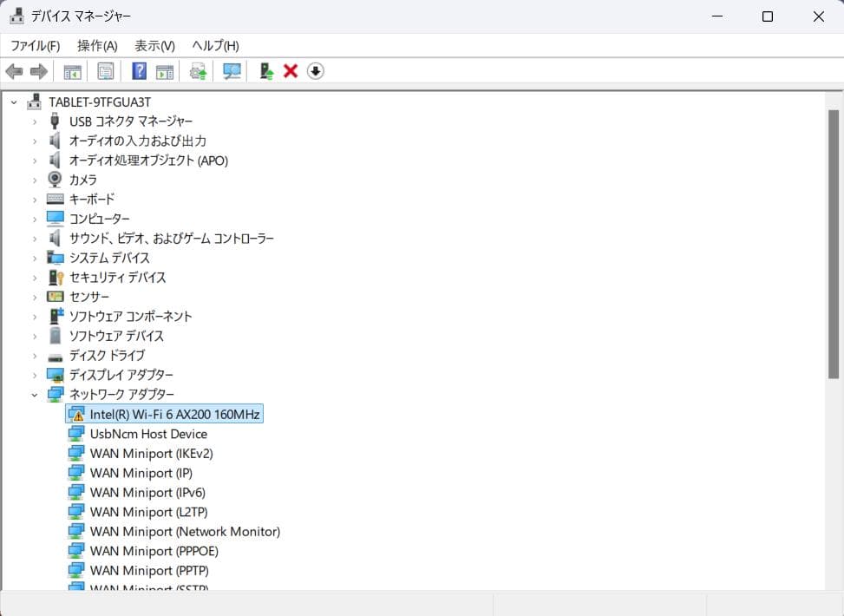Collapse the TABLET-9TFGUA3T root node

point(14,102)
